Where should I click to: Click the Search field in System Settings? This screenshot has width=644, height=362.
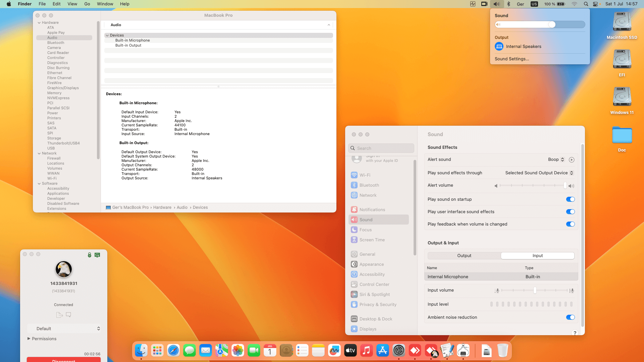click(x=381, y=148)
